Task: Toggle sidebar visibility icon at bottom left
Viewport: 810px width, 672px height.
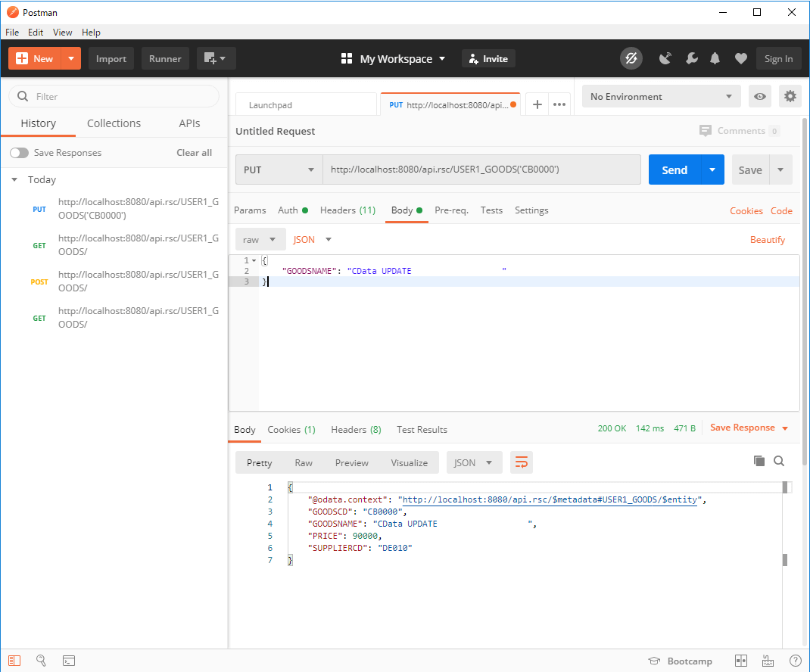Action: [15, 661]
